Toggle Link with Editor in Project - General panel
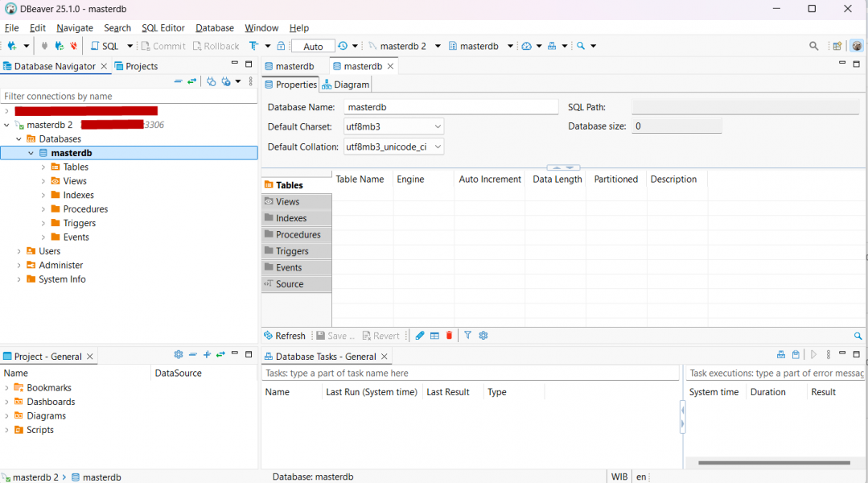 coord(220,354)
